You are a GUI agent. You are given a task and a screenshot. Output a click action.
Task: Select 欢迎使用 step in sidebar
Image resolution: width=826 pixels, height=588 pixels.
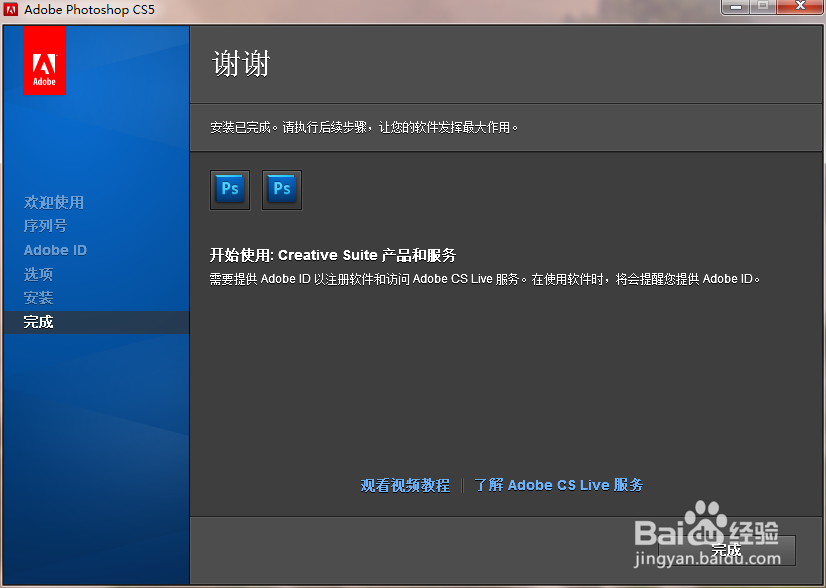click(x=54, y=202)
